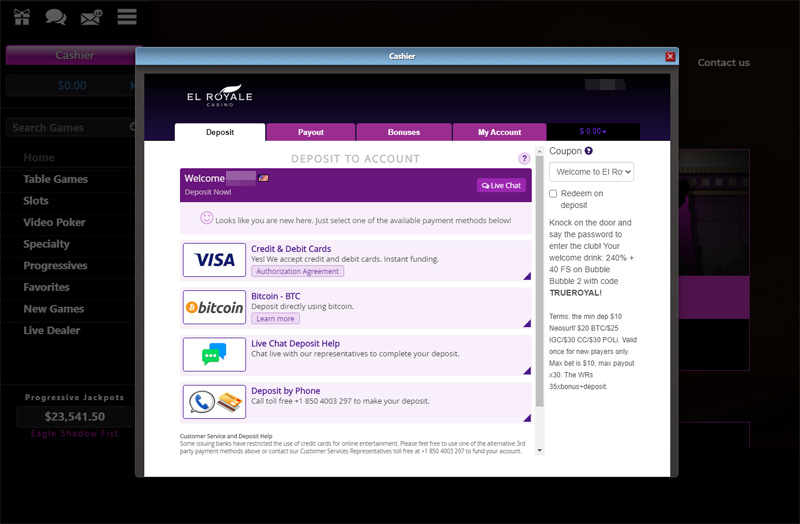Click the Deposit Now! text
Screen dimensions: 800x524
[x=208, y=192]
